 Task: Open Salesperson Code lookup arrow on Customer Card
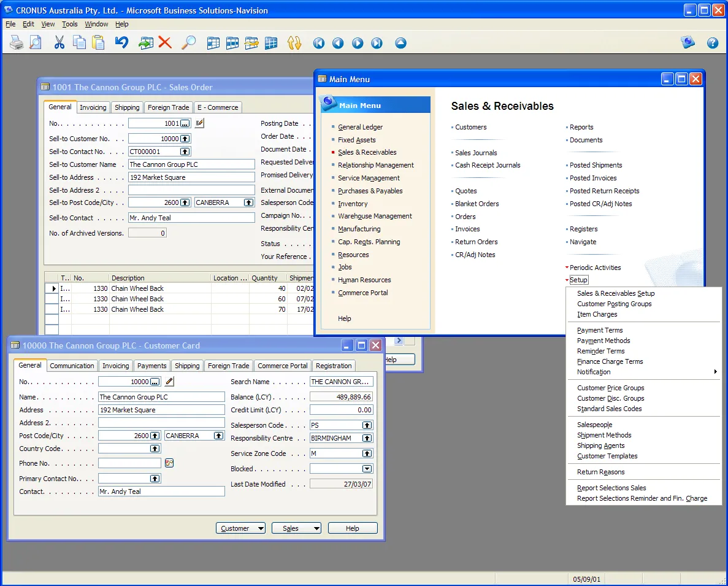(x=367, y=425)
